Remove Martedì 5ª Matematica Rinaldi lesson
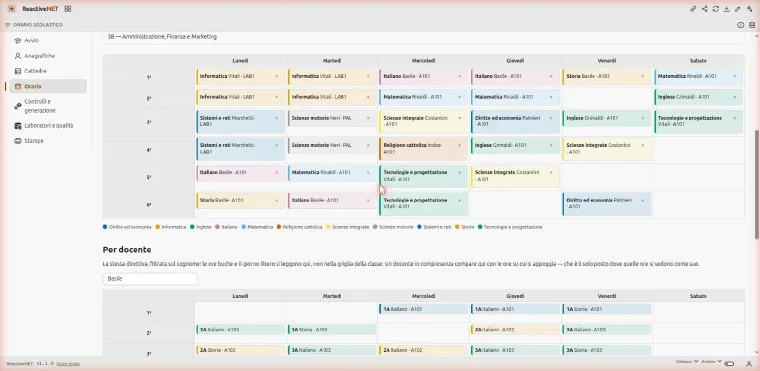Image resolution: width=760 pixels, height=371 pixels. 368,172
